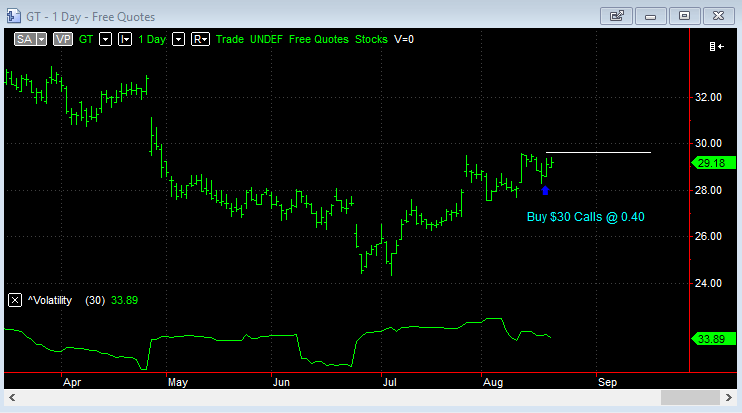The image size is (742, 413).
Task: Click the Free Quotes label
Action: (319, 39)
